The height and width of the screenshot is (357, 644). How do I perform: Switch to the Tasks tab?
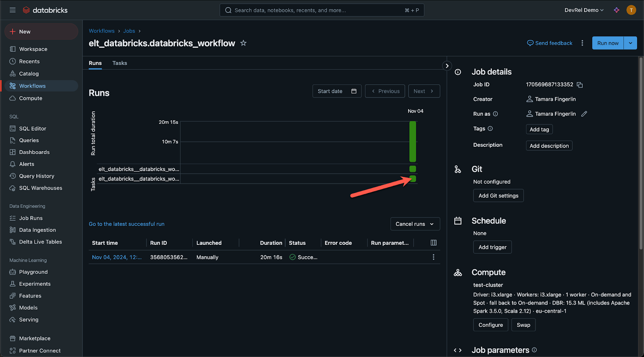pyautogui.click(x=120, y=63)
